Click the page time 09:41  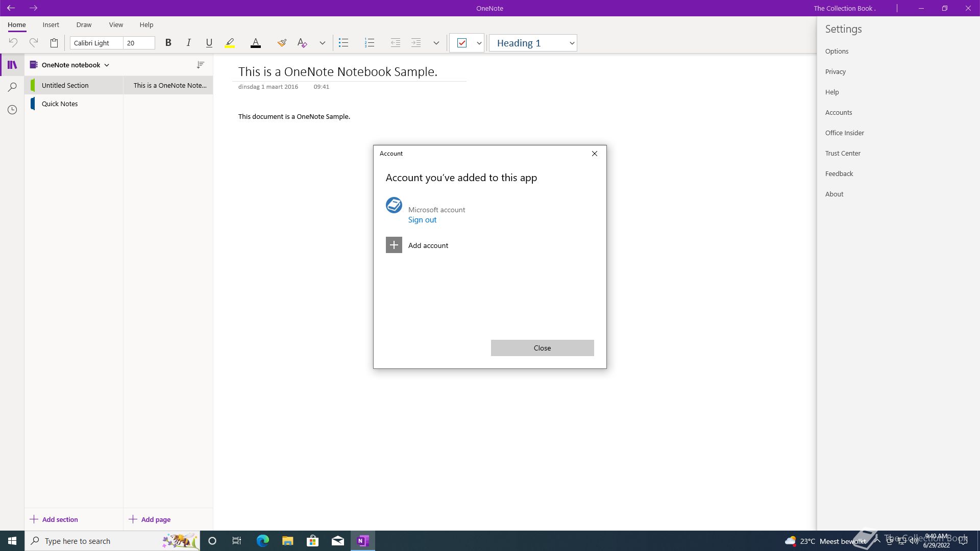322,87
